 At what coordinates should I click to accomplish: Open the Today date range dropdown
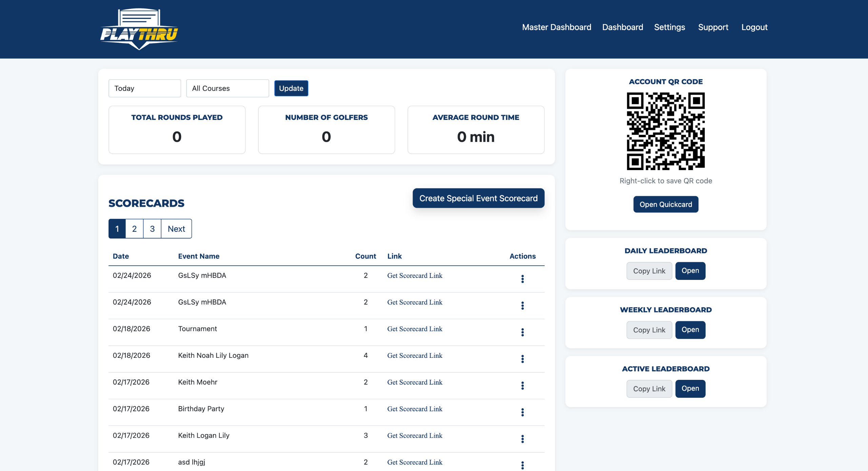145,88
